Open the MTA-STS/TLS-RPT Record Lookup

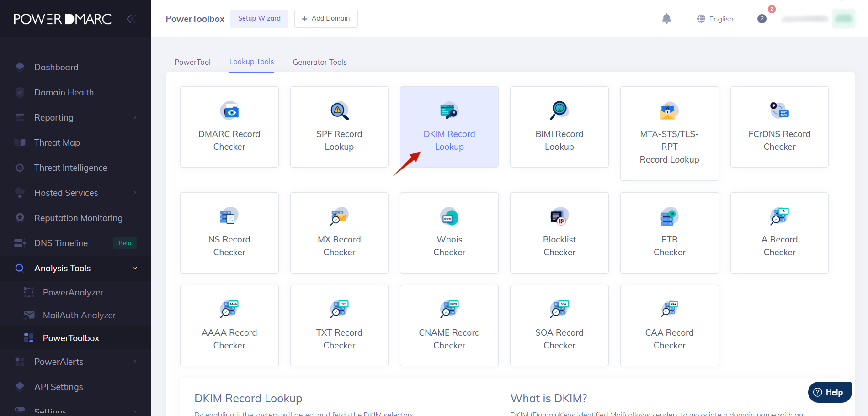coord(669,133)
